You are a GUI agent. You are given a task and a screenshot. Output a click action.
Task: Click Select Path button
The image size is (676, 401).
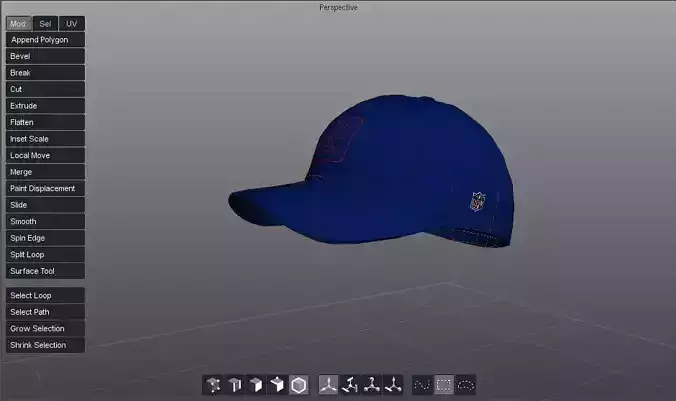click(x=45, y=312)
